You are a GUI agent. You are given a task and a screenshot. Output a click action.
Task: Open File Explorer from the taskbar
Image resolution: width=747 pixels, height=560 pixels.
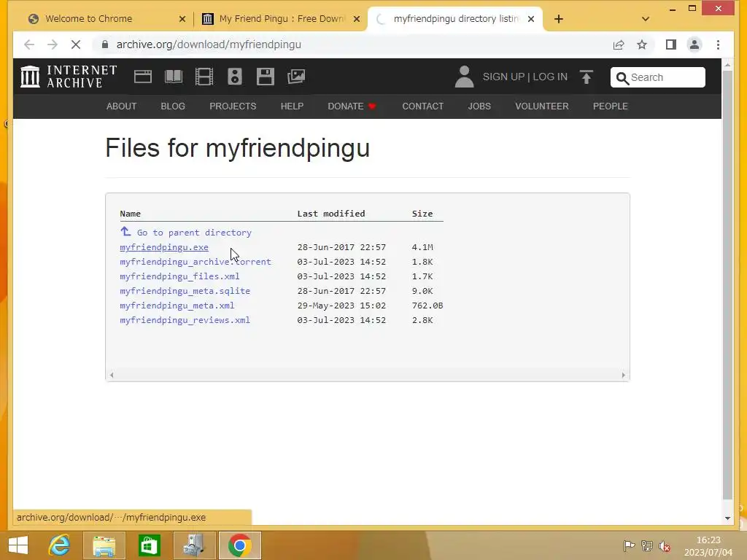(104, 545)
